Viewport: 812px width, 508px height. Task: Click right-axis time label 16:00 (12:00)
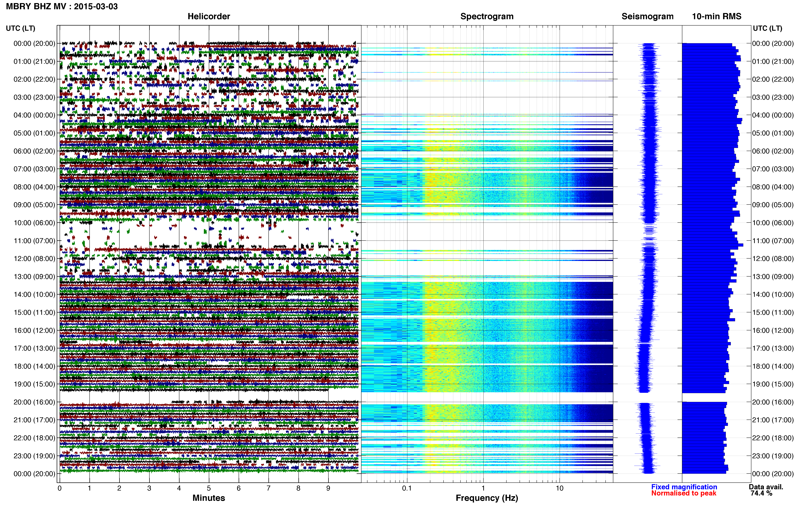tap(773, 331)
